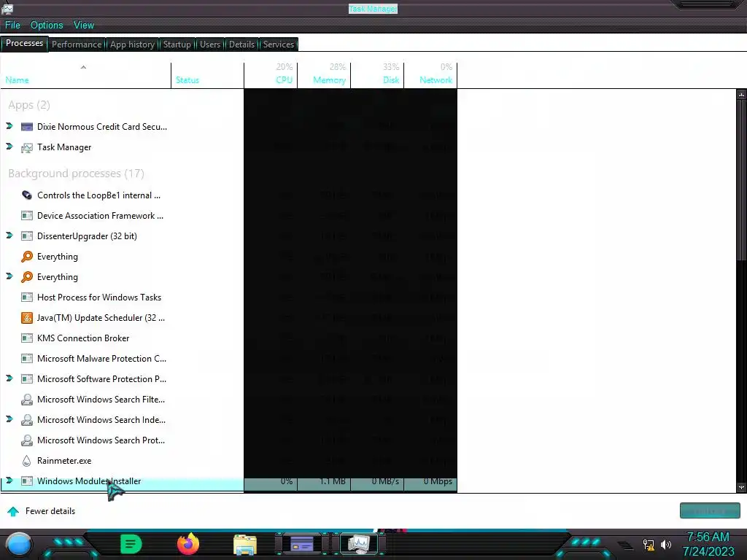Click the Microsoft Software Protection process icon

click(x=27, y=379)
